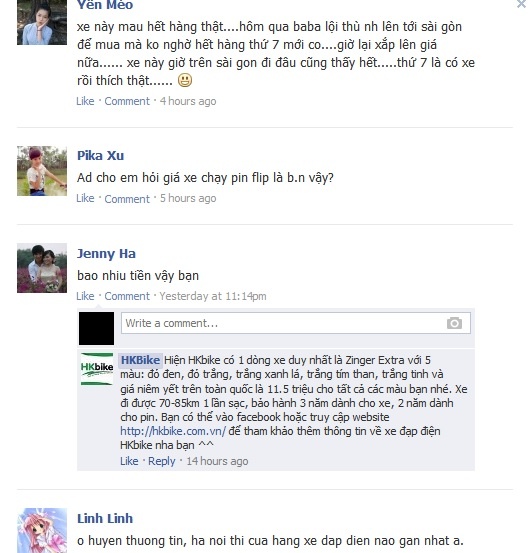Like HKBike's comment reply
This screenshot has width=529, height=553.
point(129,461)
